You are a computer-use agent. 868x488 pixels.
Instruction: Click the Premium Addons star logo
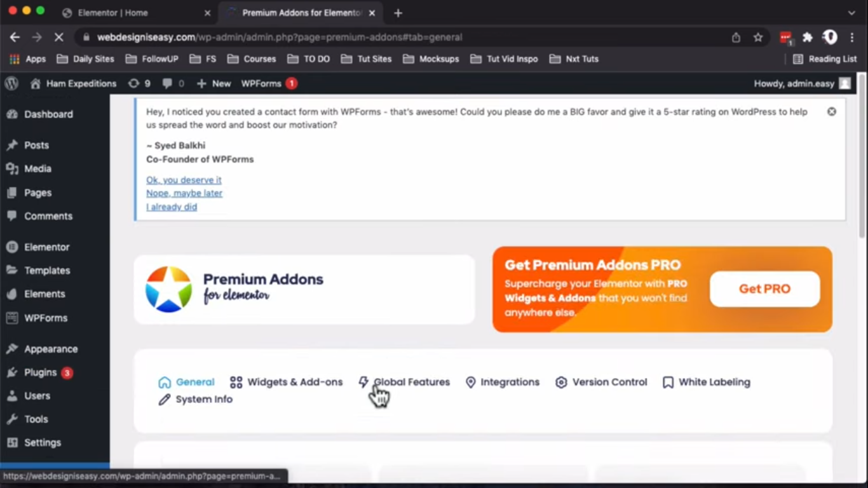click(x=168, y=289)
